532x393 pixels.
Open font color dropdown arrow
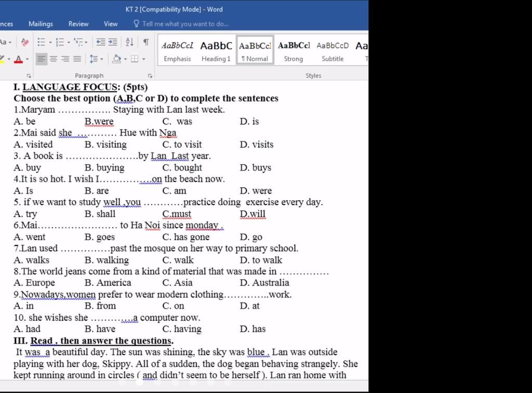click(28, 59)
